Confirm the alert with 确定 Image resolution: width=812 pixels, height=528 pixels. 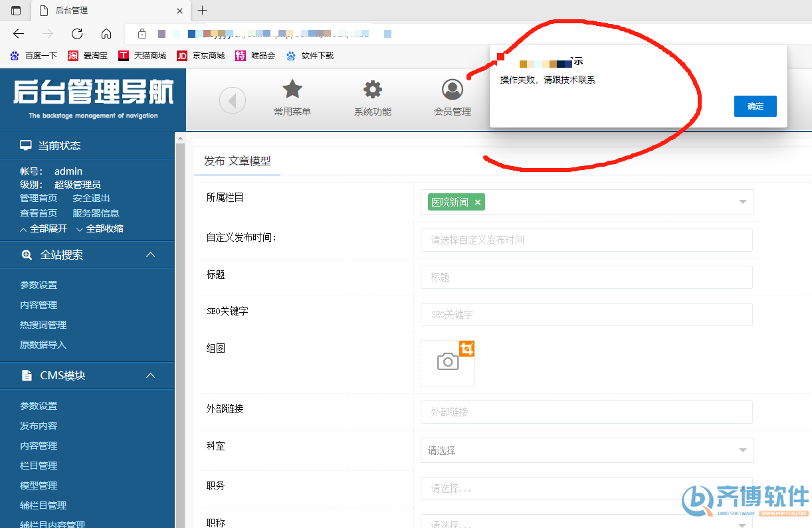[756, 106]
